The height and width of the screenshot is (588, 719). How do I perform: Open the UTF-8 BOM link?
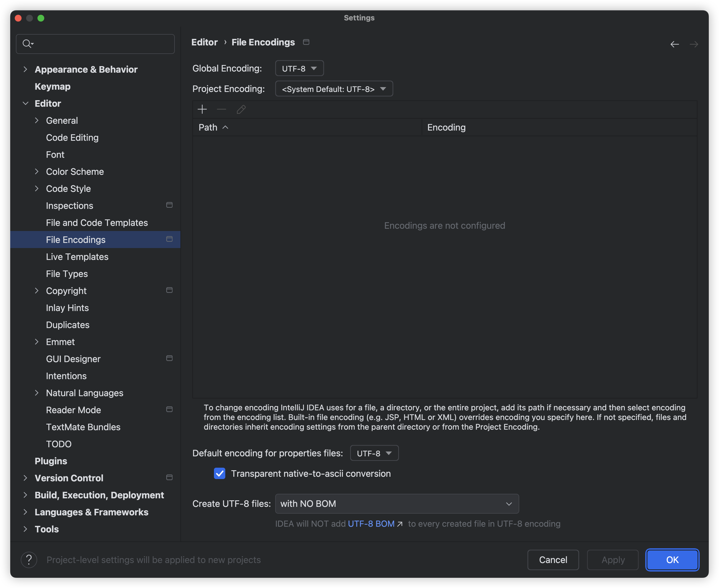371,524
